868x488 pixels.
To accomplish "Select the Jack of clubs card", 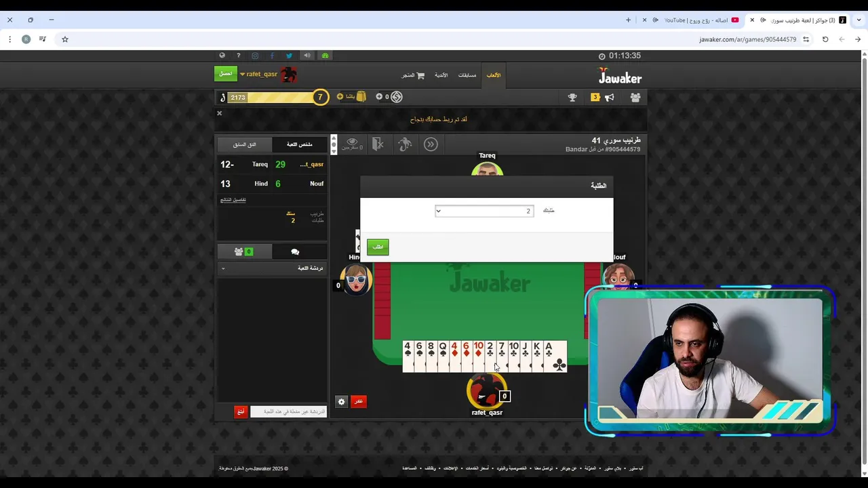I will pyautogui.click(x=526, y=357).
